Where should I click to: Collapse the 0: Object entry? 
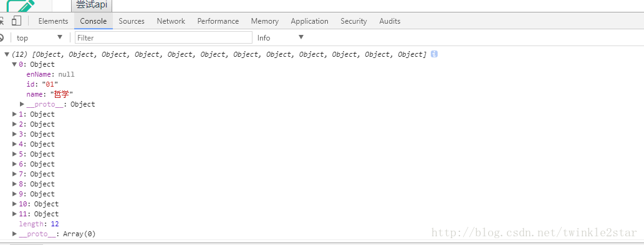(x=15, y=64)
